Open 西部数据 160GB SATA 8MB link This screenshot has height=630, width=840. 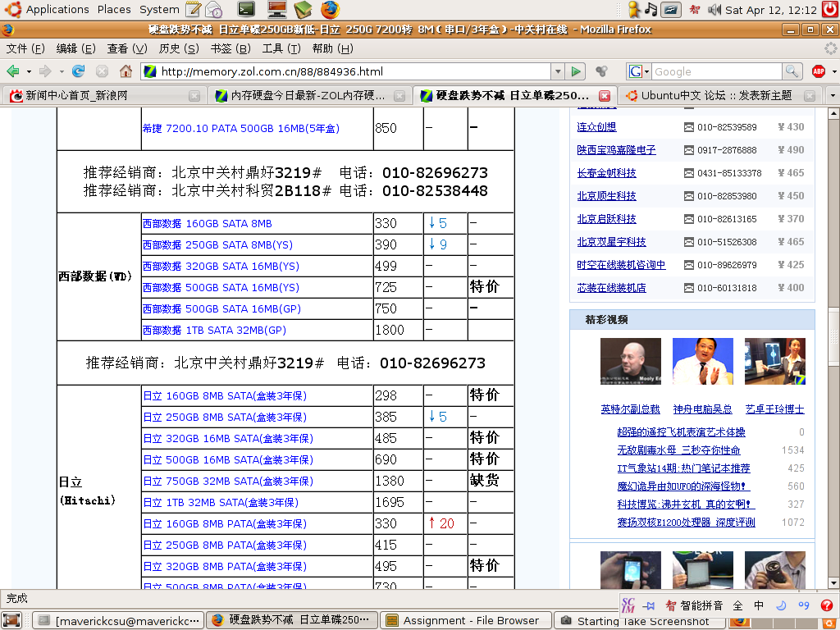coord(208,223)
